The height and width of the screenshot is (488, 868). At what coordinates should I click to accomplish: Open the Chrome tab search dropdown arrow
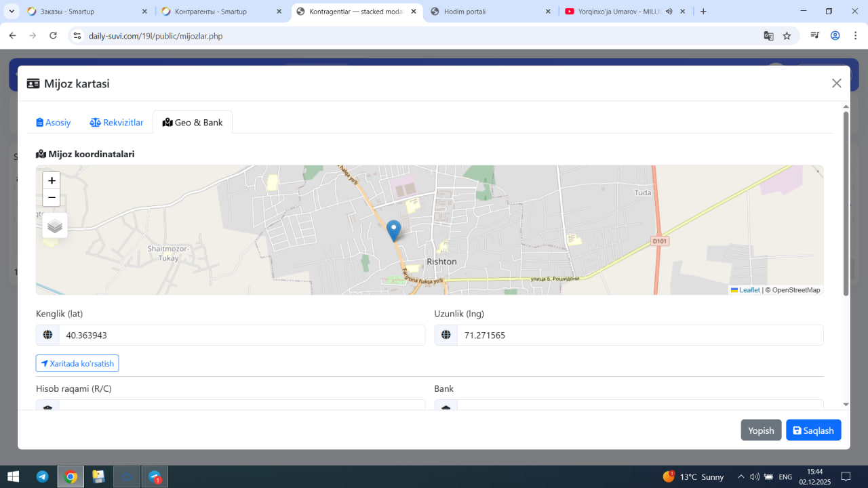tap(12, 12)
